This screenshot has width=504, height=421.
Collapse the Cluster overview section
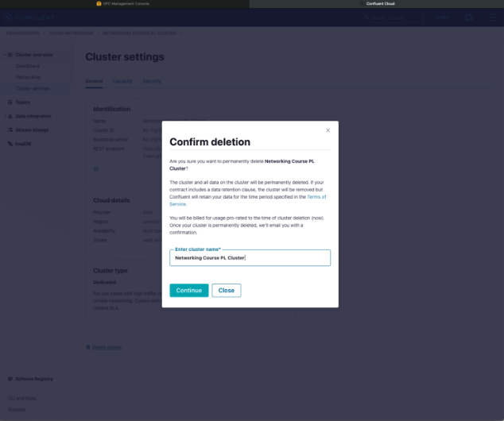pos(5,55)
